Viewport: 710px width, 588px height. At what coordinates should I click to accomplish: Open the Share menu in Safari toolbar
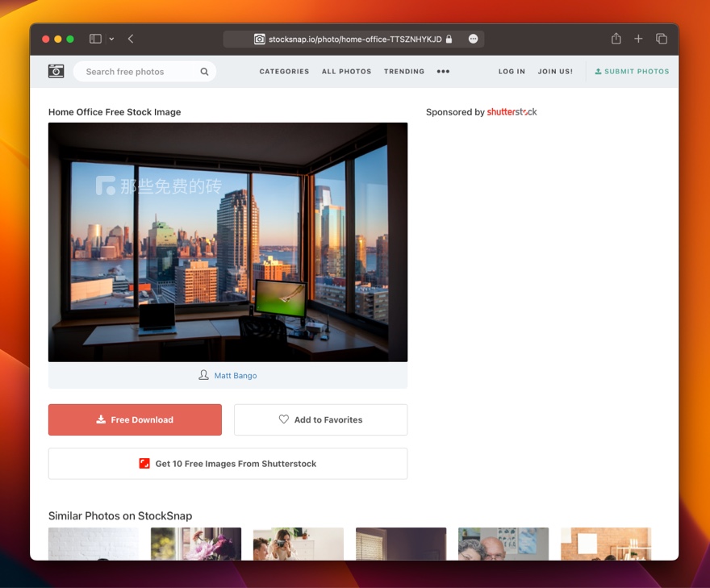click(616, 39)
